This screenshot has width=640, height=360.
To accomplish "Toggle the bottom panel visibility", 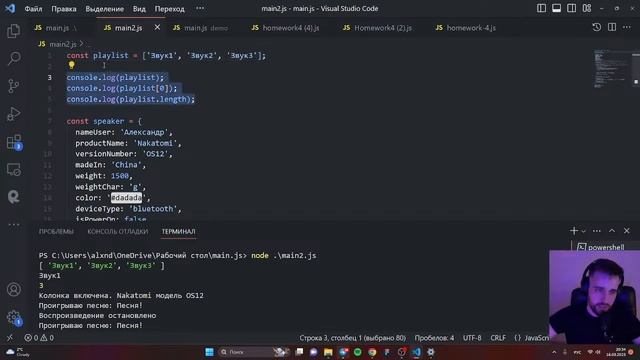I will 556,8.
